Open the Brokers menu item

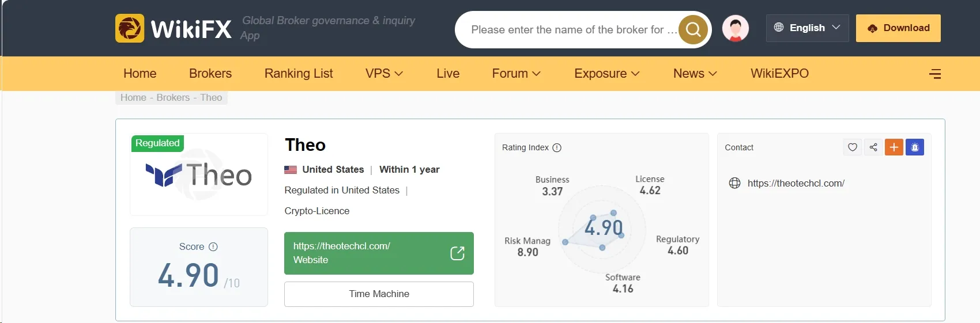[210, 74]
